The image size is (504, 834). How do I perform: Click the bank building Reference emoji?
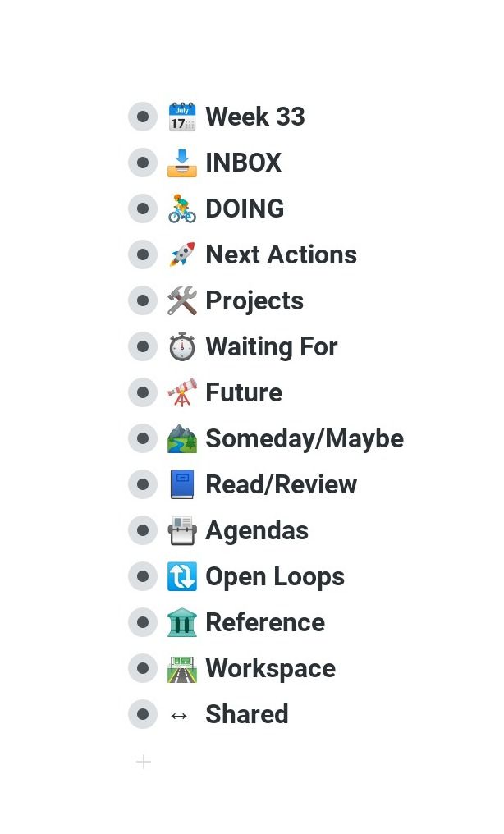click(x=182, y=622)
